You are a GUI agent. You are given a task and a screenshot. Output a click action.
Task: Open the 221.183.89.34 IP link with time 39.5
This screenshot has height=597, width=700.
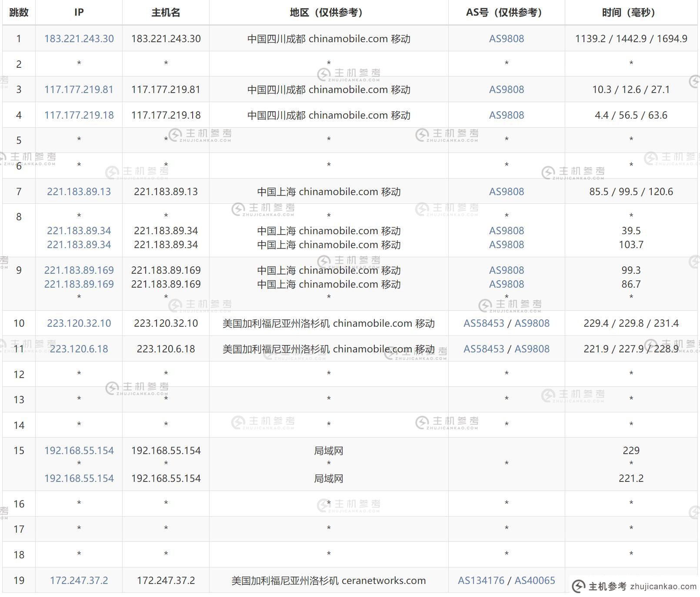pos(79,231)
